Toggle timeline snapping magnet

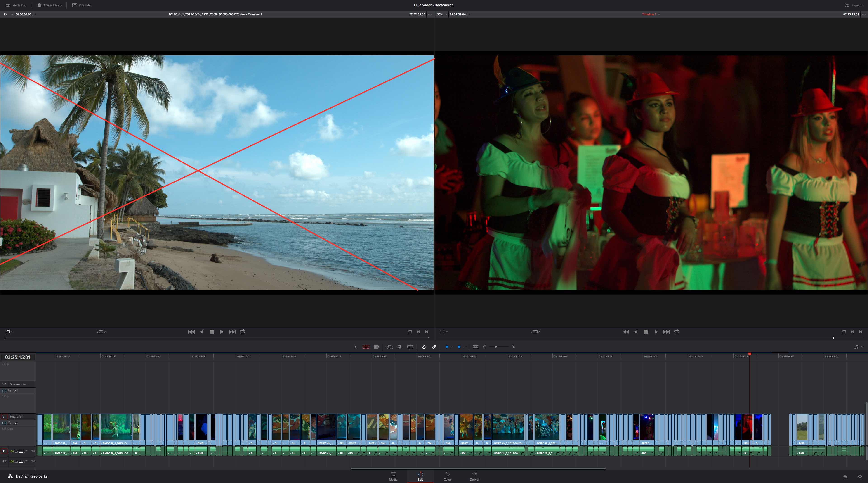coord(424,347)
